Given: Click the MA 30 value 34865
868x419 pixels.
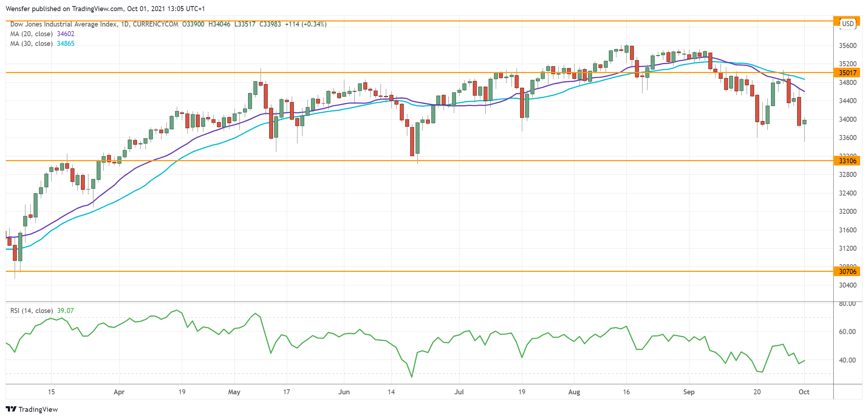Looking at the screenshot, I should click(66, 43).
